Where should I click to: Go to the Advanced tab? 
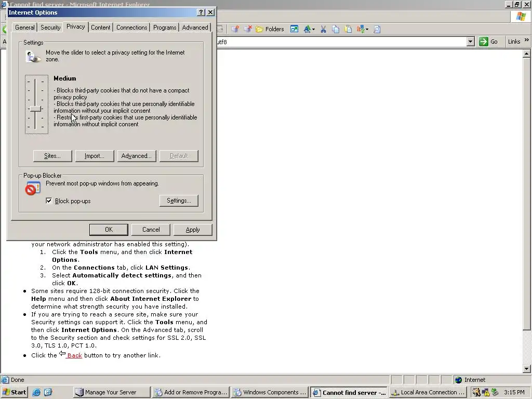coord(195,28)
